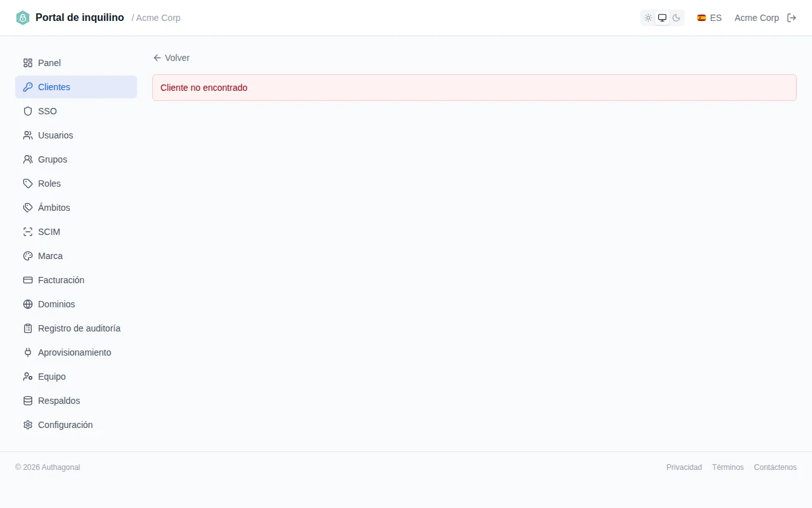This screenshot has width=812, height=508.
Task: Click the Configuración gear icon
Action: click(28, 425)
